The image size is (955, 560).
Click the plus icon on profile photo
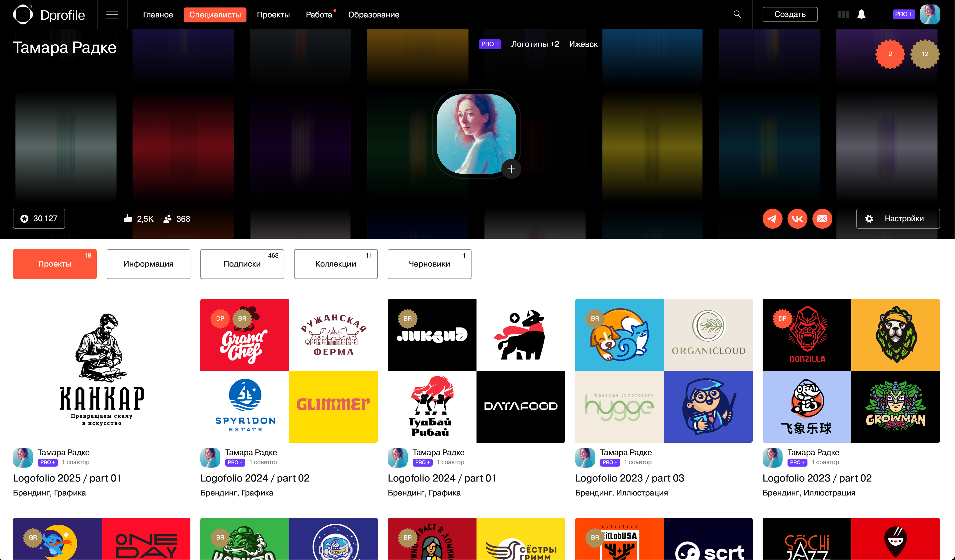[x=511, y=169]
